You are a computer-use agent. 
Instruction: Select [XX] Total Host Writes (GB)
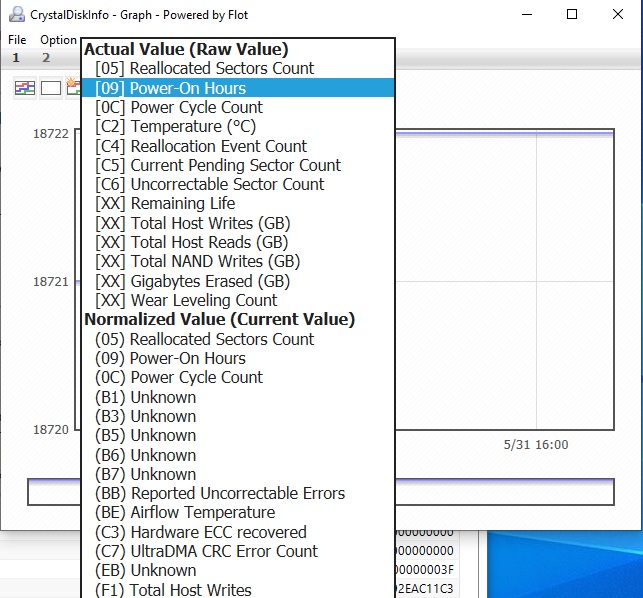[x=238, y=223]
